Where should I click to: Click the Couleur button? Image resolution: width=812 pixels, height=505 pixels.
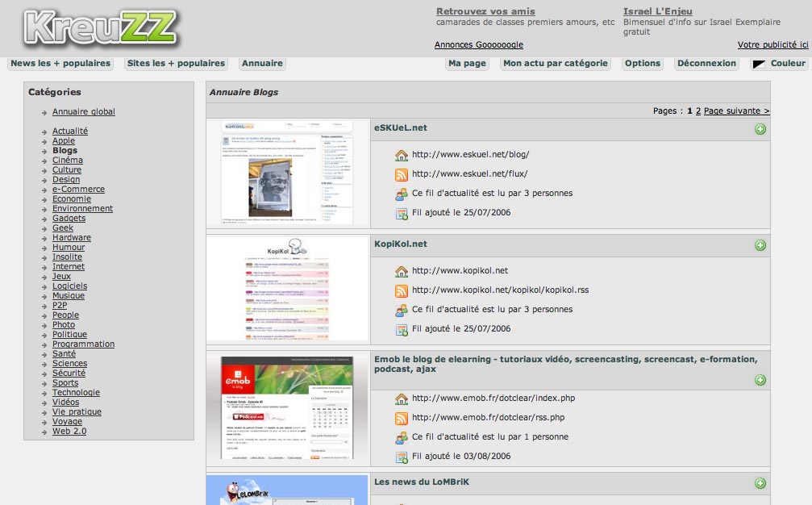point(779,63)
